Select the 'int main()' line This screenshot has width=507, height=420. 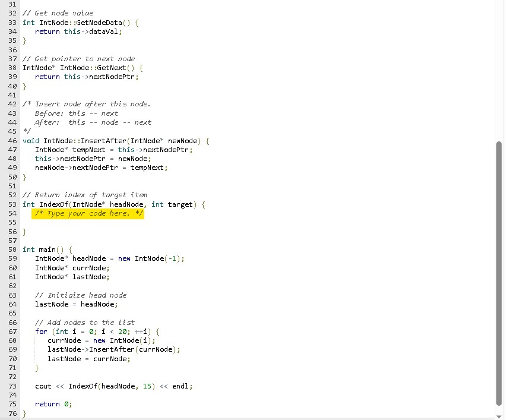pos(46,249)
